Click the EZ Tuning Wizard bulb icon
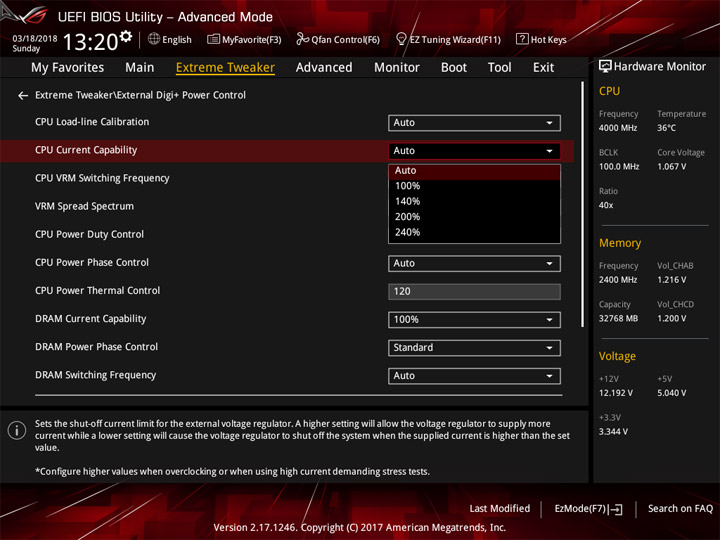 pos(401,39)
